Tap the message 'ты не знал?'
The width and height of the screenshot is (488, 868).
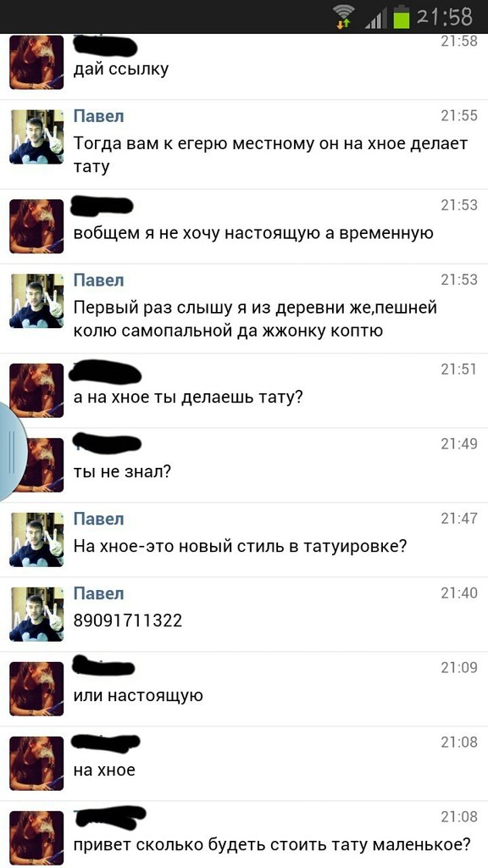pyautogui.click(x=122, y=472)
